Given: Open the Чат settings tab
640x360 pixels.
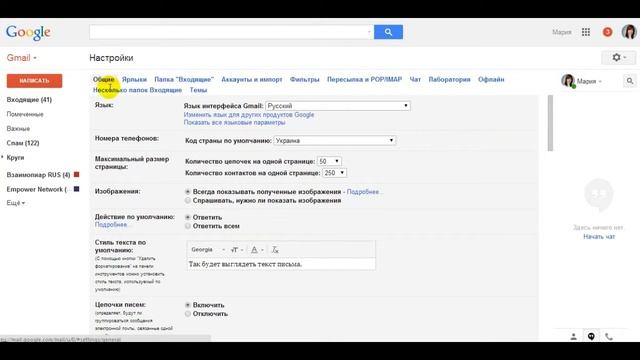Looking at the screenshot, I should [415, 79].
